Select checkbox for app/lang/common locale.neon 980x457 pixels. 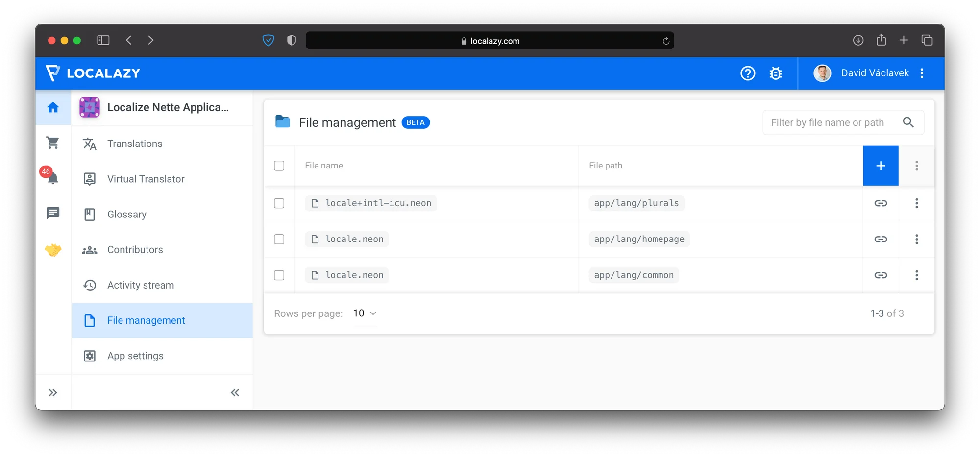pos(279,275)
